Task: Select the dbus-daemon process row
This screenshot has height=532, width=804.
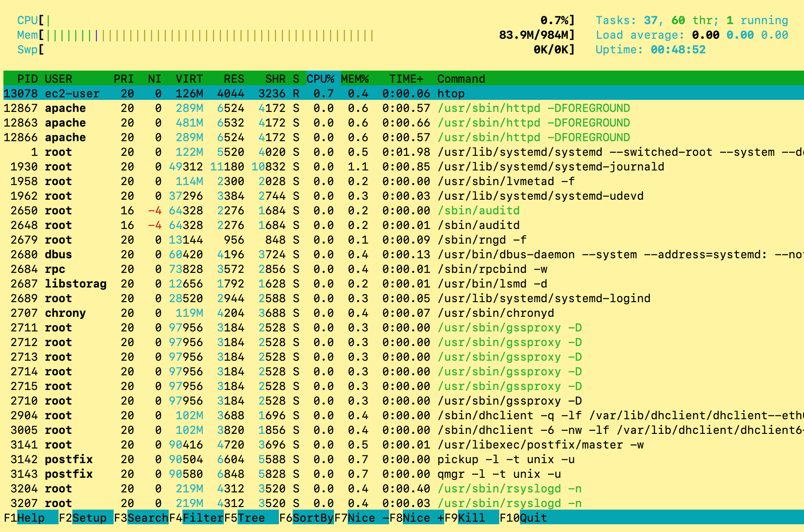Action: click(404, 254)
